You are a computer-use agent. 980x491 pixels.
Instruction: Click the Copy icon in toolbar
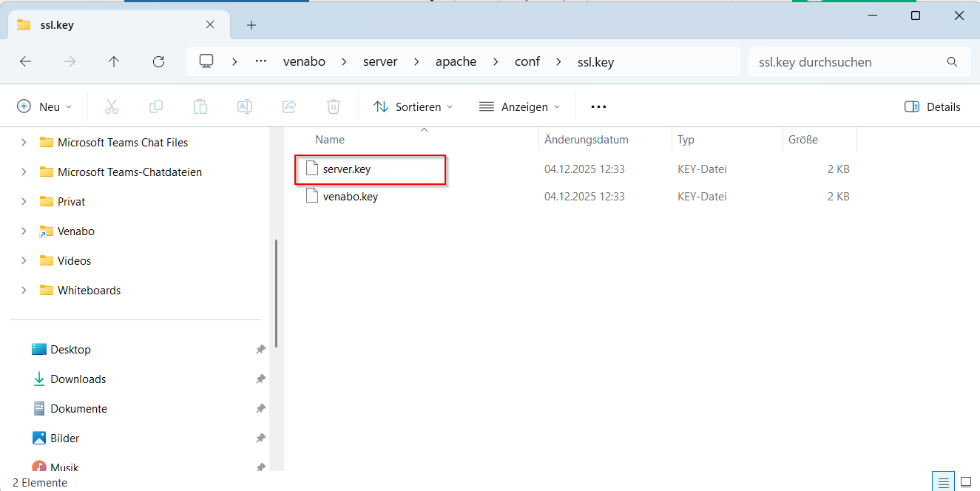point(156,106)
